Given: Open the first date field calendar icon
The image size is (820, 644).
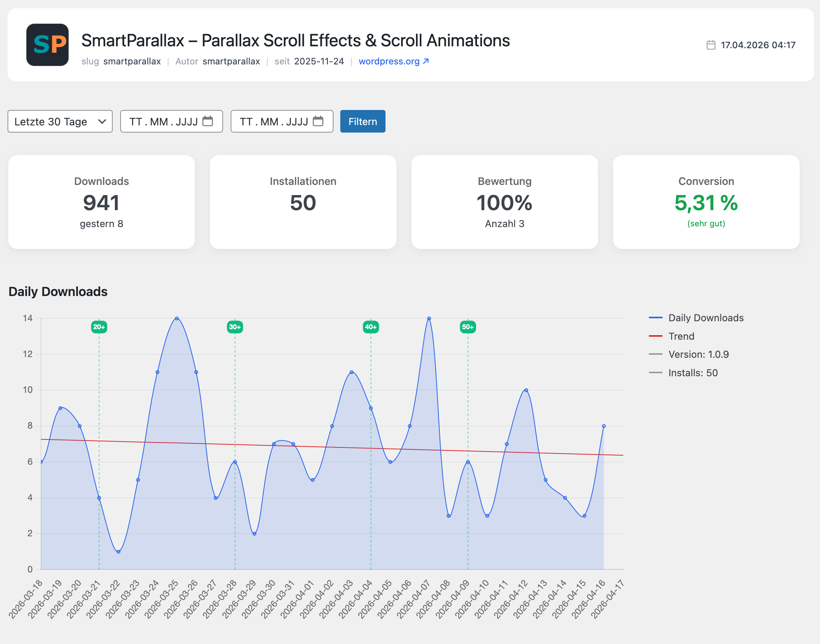Looking at the screenshot, I should [208, 121].
